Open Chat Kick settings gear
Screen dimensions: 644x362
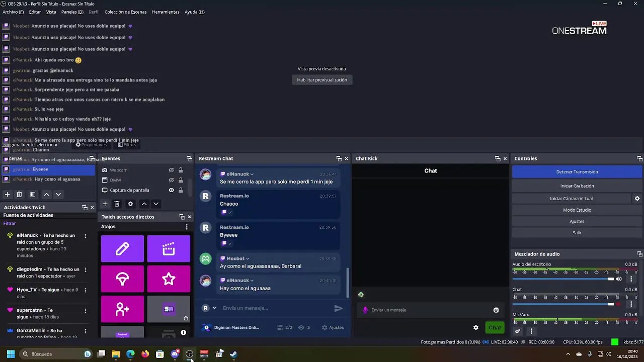(476, 327)
